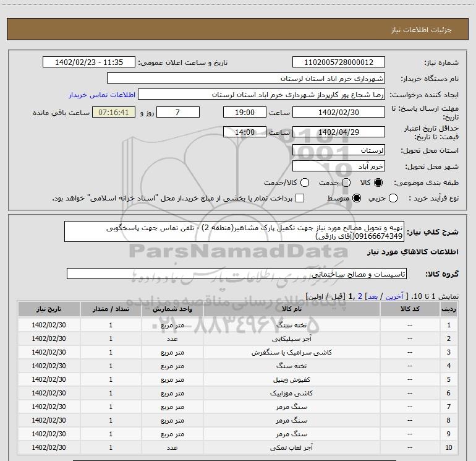
Task: Go to the آخرین page link
Action: 394,296
